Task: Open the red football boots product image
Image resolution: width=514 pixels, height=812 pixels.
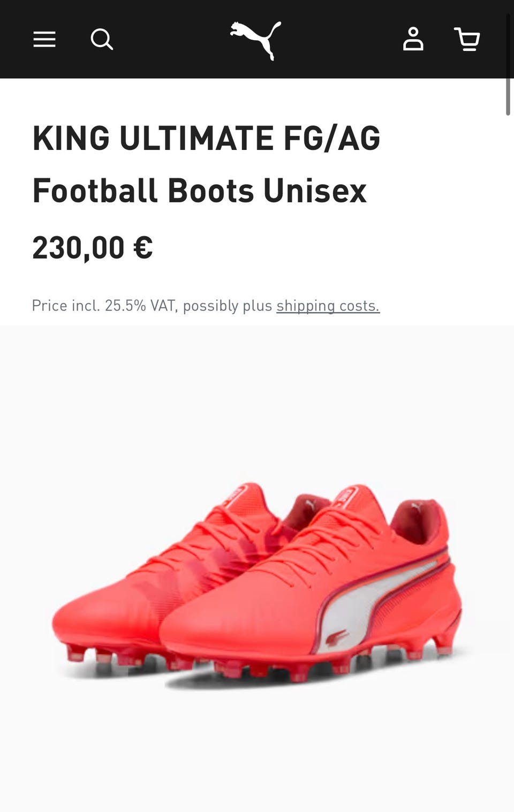Action: [x=257, y=581]
